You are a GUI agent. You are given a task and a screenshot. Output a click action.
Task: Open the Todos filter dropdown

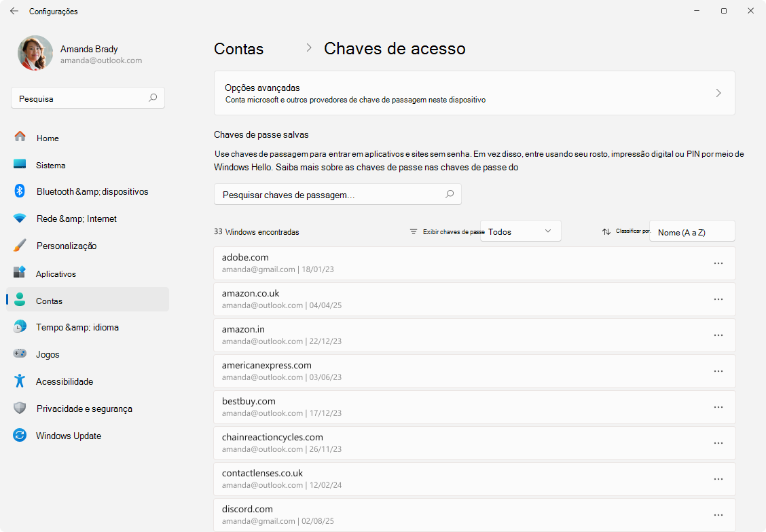(520, 231)
